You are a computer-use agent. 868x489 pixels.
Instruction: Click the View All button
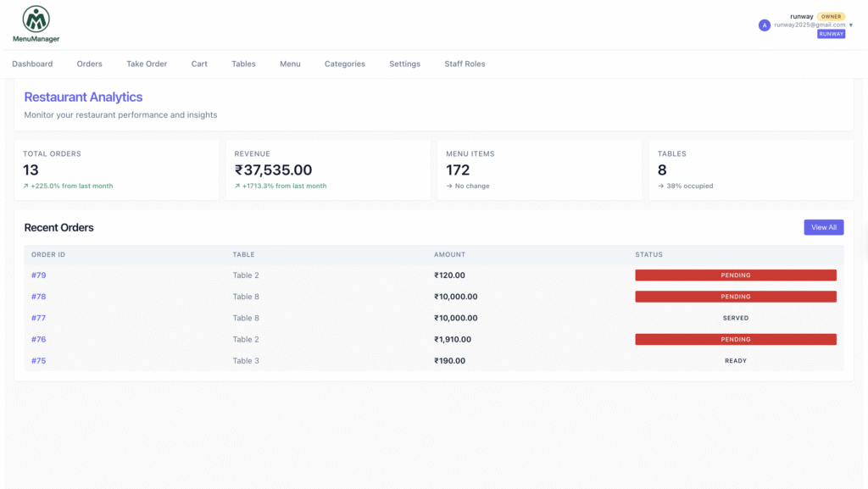point(824,227)
